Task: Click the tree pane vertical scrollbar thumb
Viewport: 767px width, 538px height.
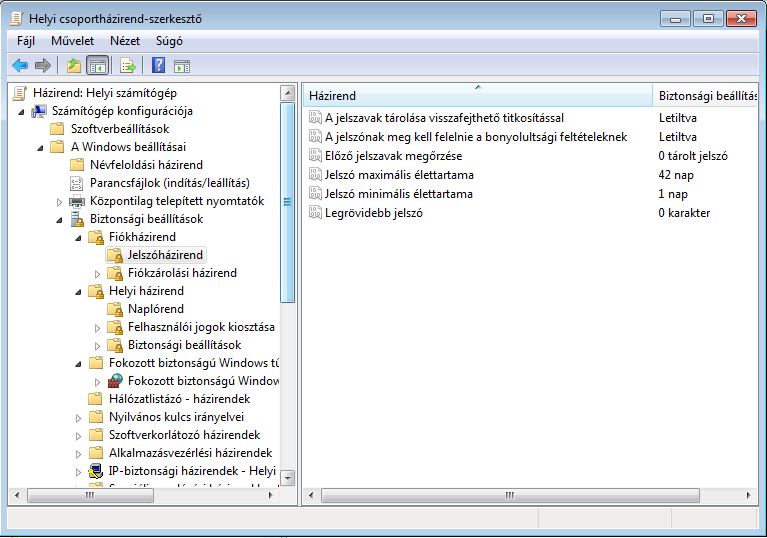Action: (288, 202)
